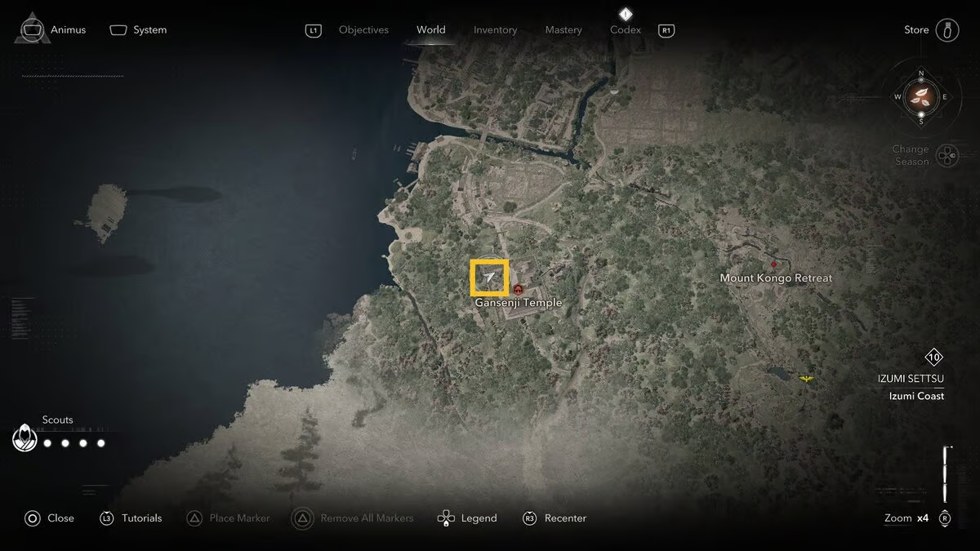Click the triangle icon beside Place Marker
This screenshot has height=551, width=980.
click(x=194, y=518)
